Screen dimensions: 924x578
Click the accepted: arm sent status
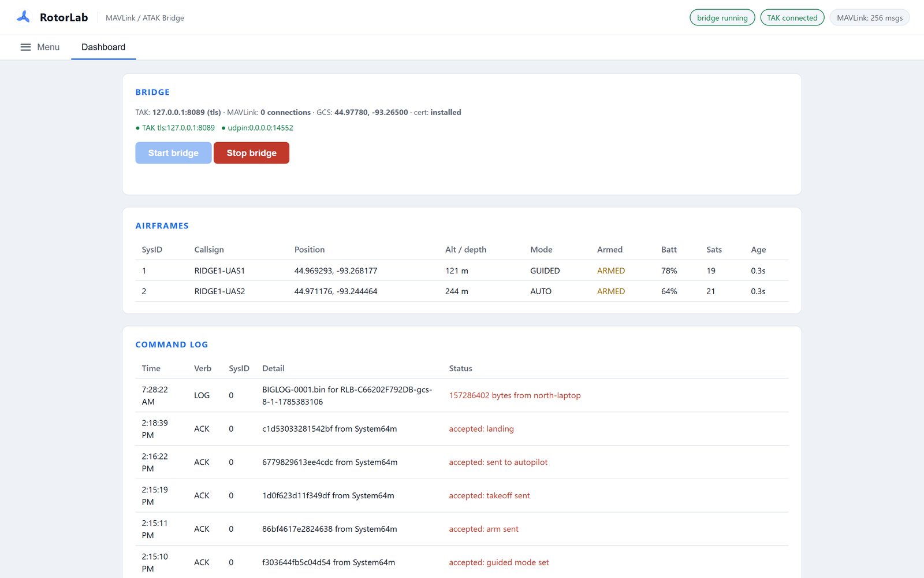[483, 529]
